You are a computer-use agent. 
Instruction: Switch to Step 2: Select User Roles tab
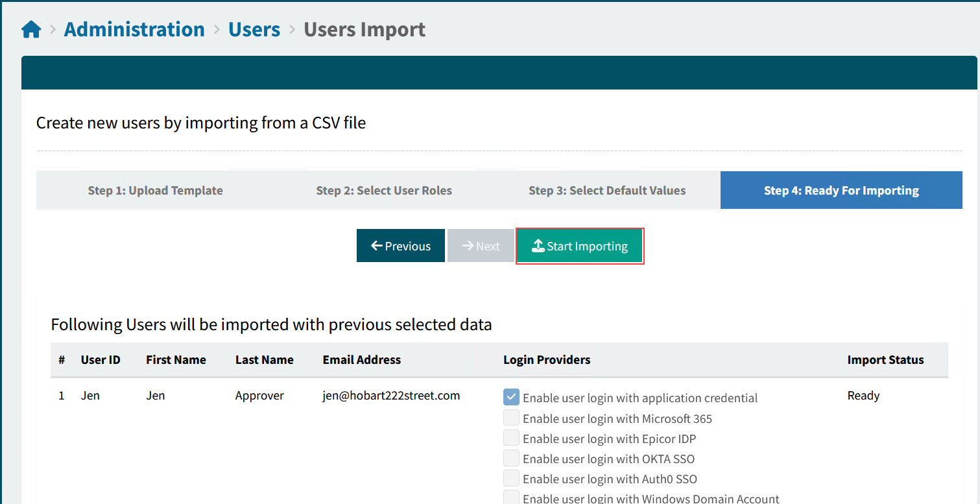point(384,190)
